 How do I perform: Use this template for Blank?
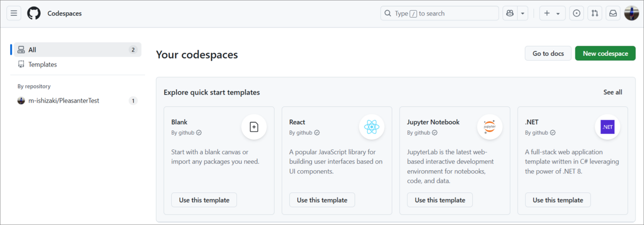204,200
